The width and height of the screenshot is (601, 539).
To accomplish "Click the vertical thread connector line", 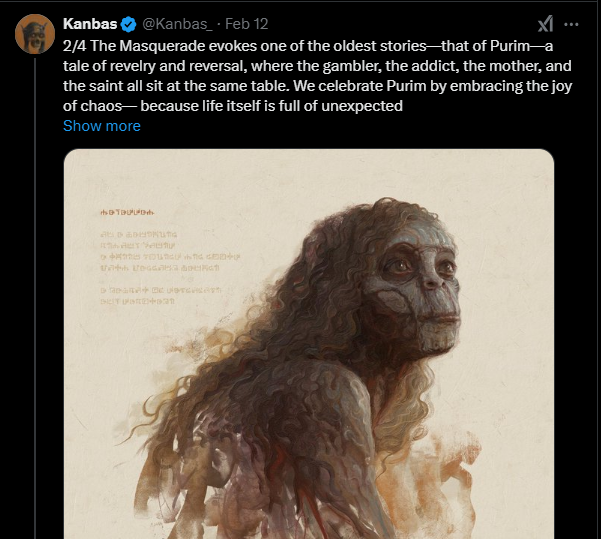I will (35, 299).
